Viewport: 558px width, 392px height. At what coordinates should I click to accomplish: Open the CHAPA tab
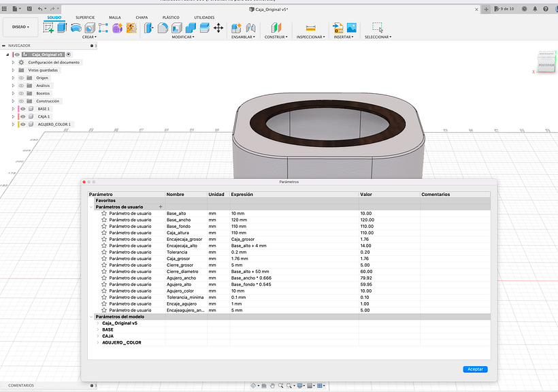pyautogui.click(x=142, y=17)
